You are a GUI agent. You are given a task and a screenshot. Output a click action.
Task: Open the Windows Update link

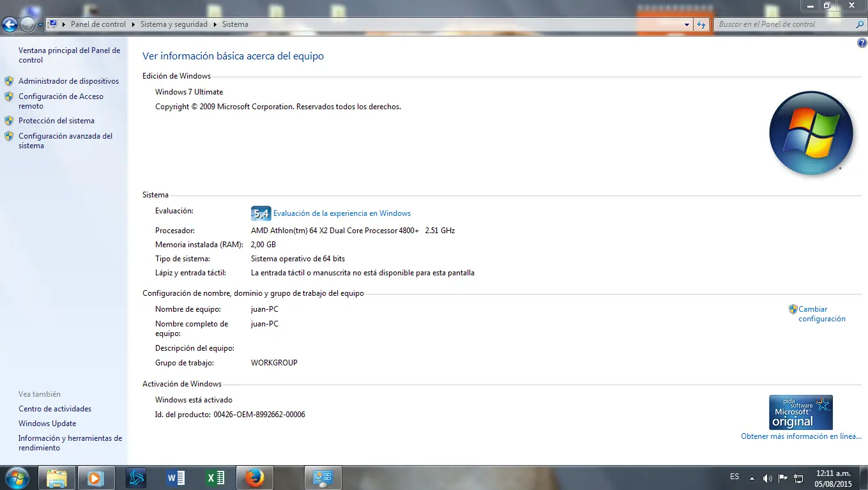coord(47,424)
